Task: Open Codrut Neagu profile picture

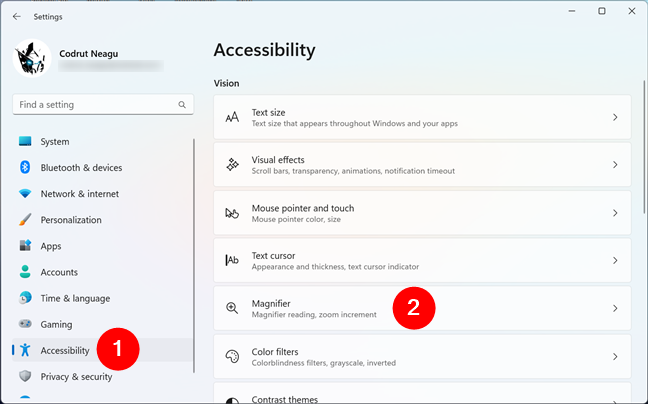Action: [x=32, y=60]
